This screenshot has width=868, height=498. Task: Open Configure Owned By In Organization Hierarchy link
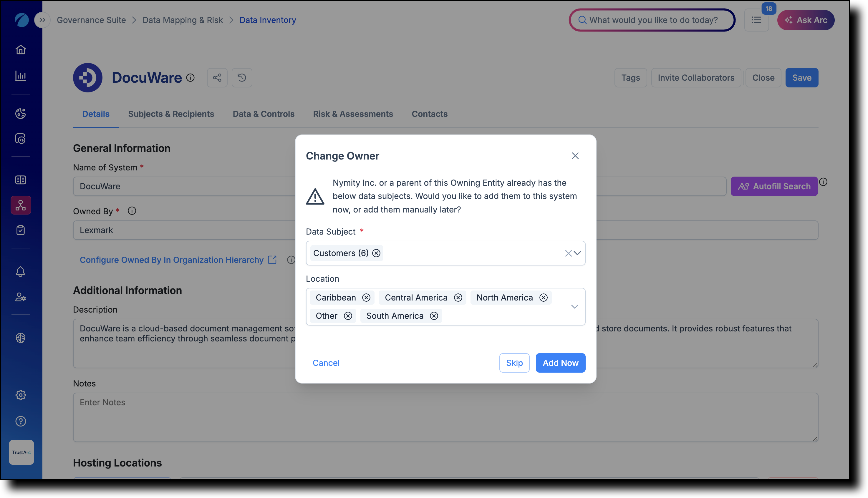pos(178,260)
